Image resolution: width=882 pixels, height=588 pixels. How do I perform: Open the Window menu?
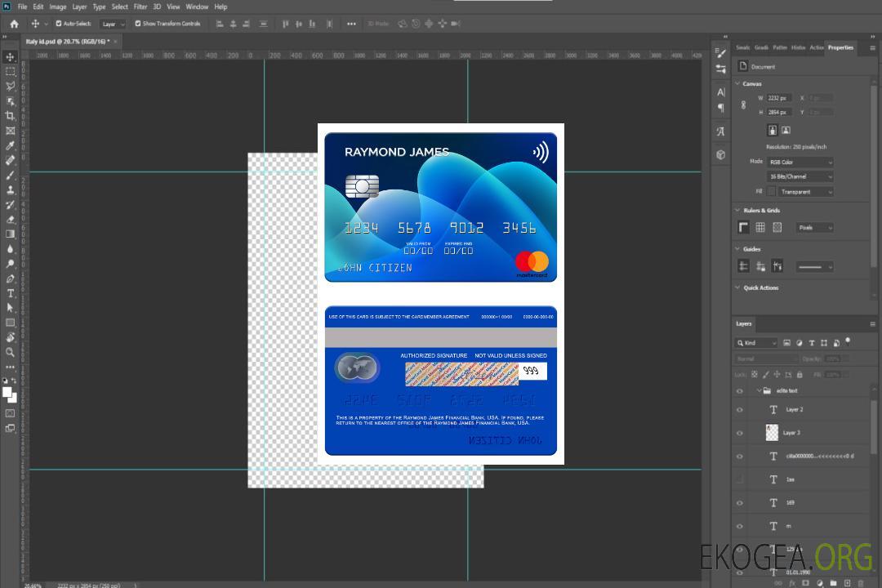(197, 7)
